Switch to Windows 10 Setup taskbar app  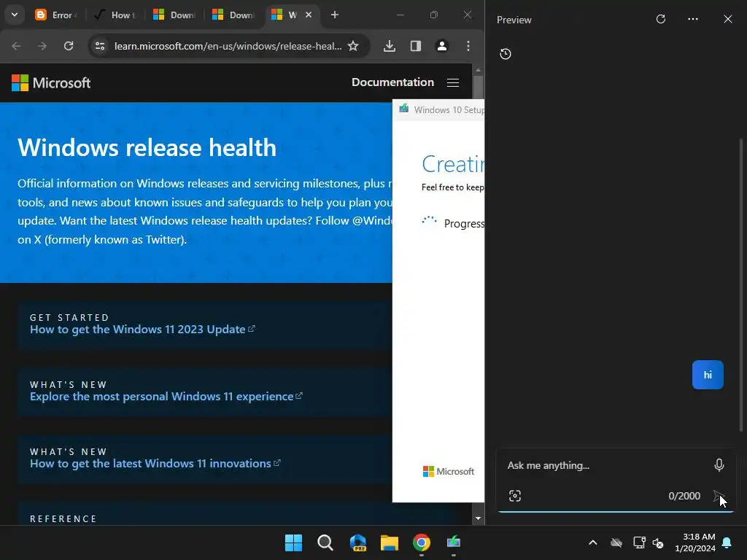click(453, 542)
